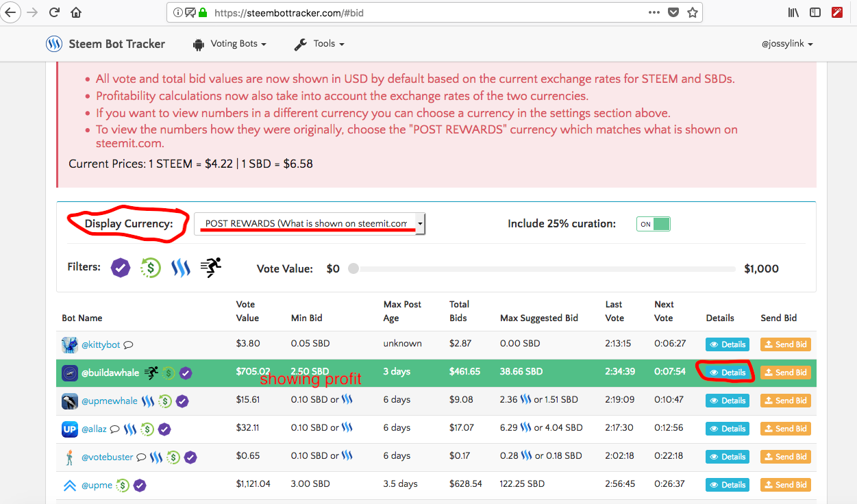
Task: Click @allaz green dollar badge
Action: point(147,429)
